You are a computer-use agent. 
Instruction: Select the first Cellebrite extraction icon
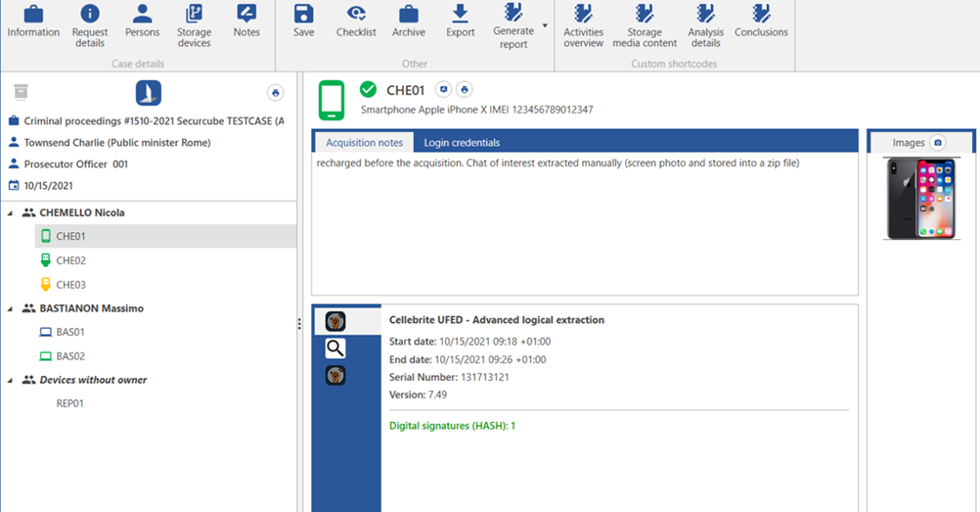[335, 322]
